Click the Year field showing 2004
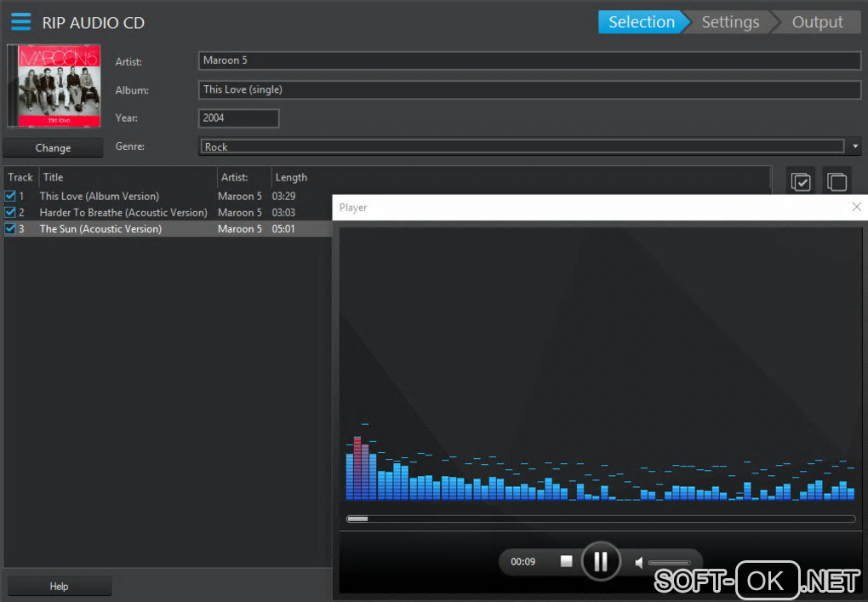Viewport: 868px width, 602px height. coord(238,118)
